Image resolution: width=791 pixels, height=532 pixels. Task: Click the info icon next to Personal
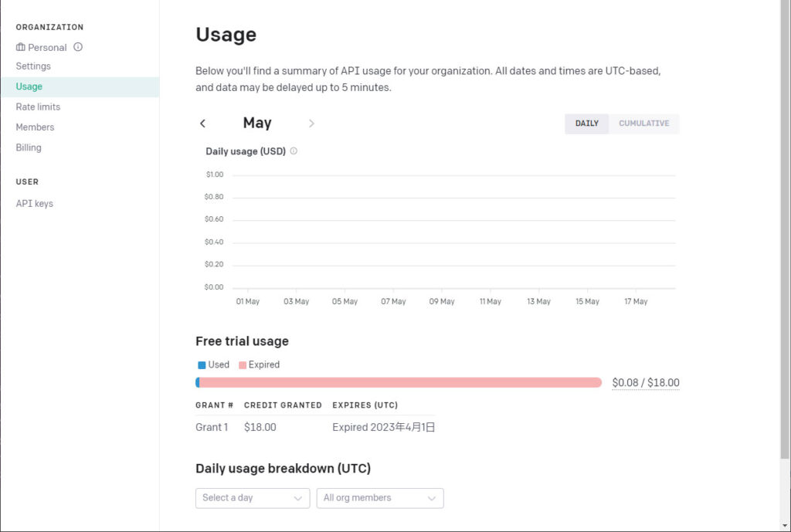coord(78,47)
